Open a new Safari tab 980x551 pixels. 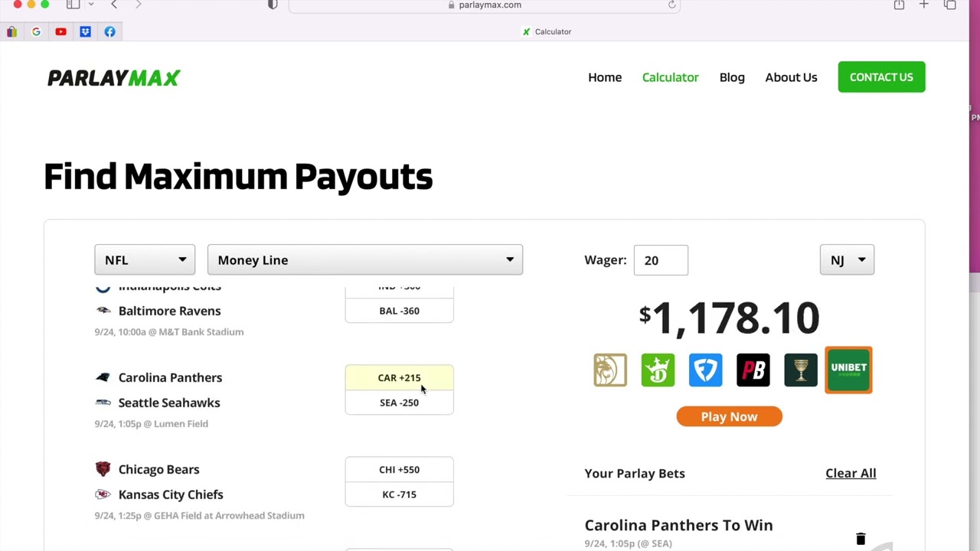coord(924,5)
